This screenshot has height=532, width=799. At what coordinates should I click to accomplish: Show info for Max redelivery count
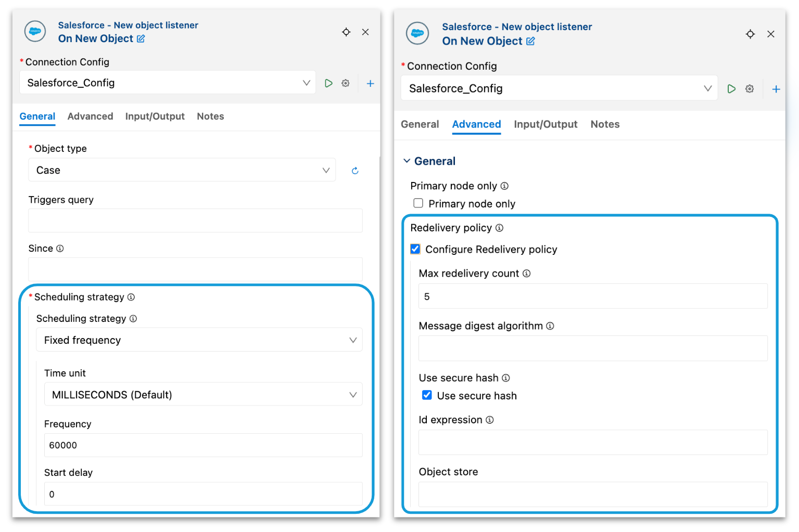[x=527, y=274]
